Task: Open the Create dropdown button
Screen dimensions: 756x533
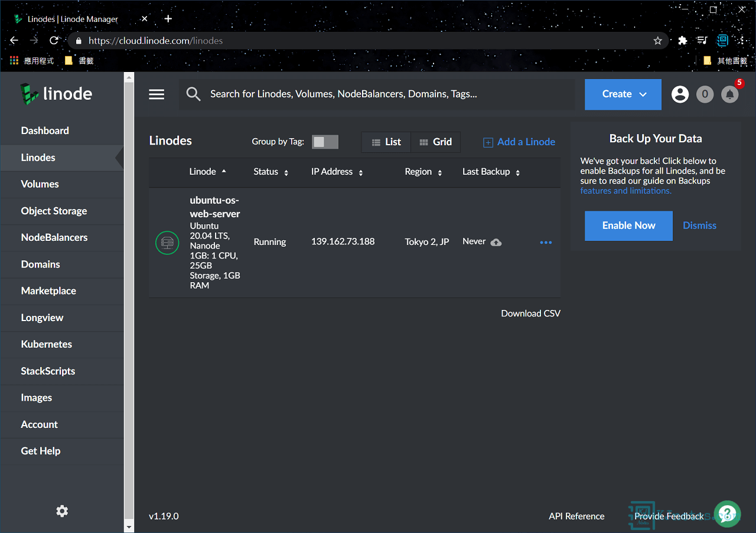Action: 623,94
